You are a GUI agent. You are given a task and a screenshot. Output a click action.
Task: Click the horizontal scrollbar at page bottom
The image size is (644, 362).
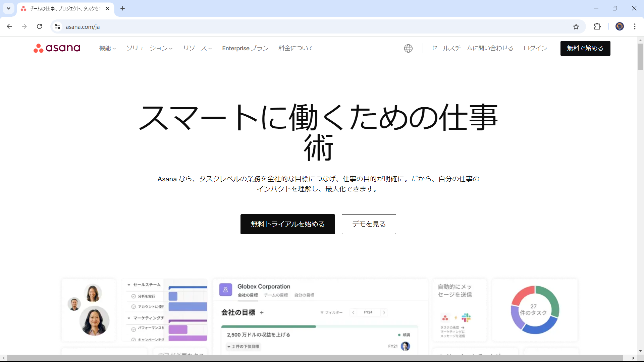coord(315,358)
